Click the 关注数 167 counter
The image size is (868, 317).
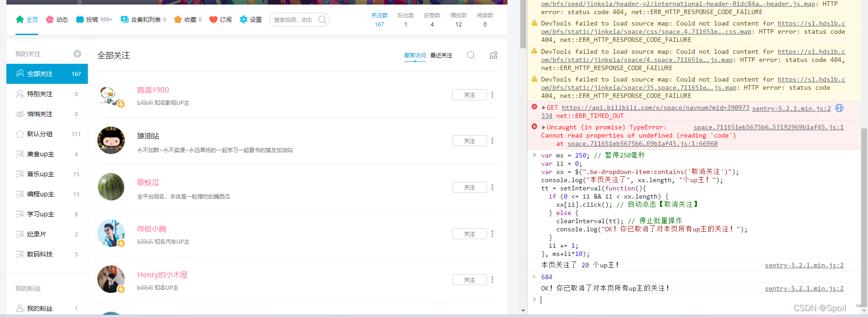pos(379,20)
